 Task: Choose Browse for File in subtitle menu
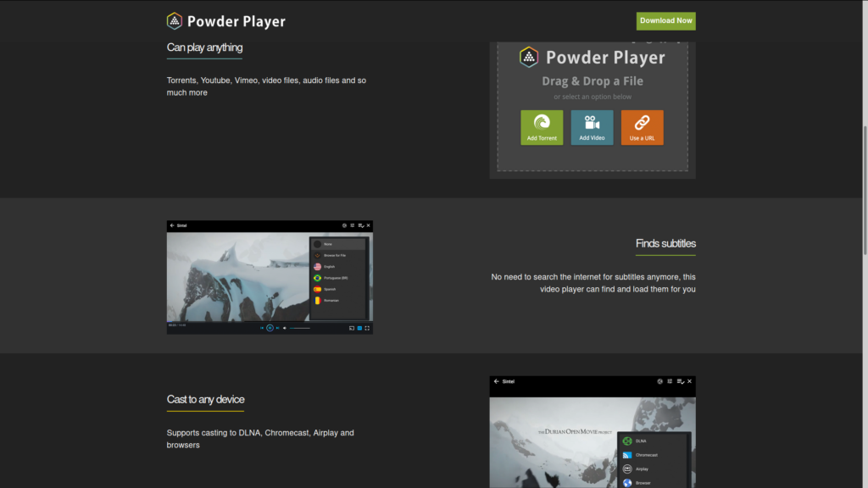[336, 255]
